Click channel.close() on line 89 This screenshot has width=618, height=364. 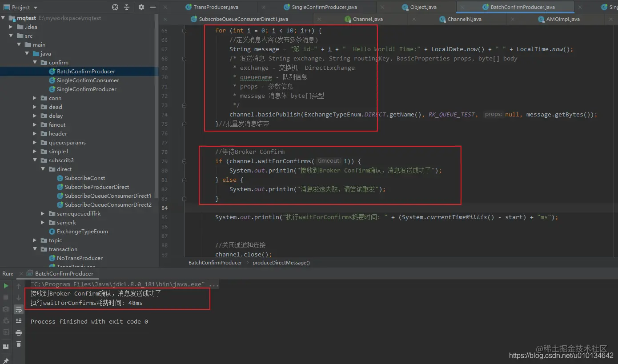(243, 255)
